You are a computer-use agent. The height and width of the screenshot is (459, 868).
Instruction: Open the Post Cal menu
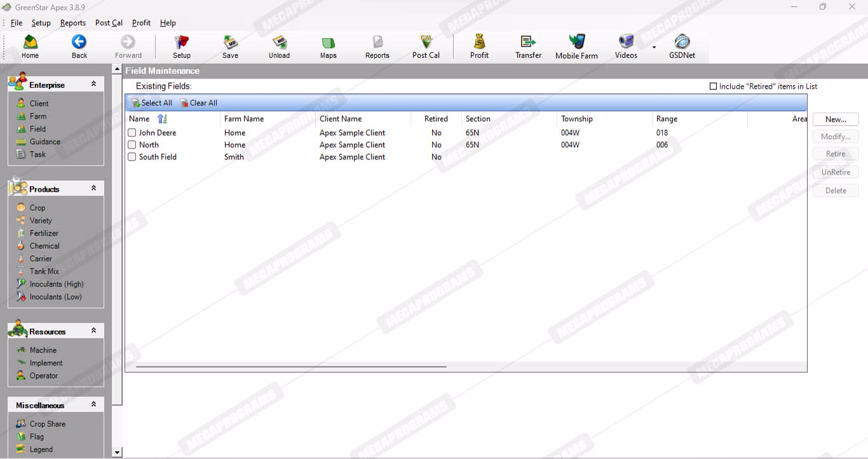(109, 23)
